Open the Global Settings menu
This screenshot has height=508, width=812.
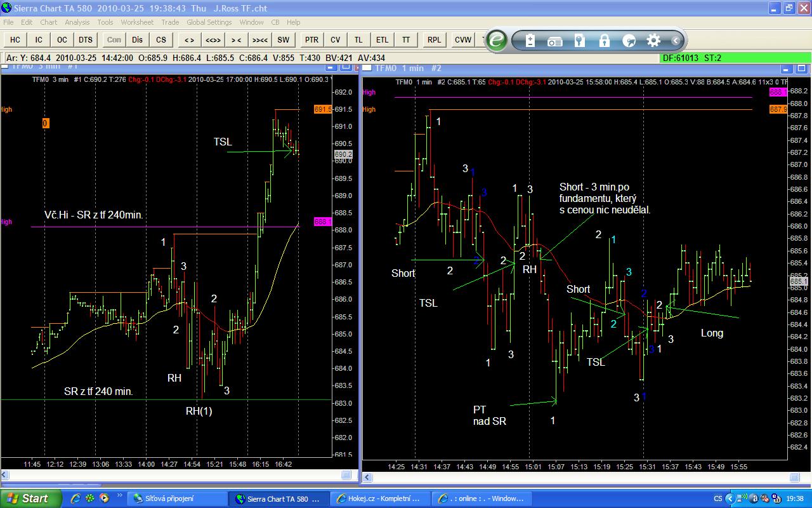tap(209, 22)
